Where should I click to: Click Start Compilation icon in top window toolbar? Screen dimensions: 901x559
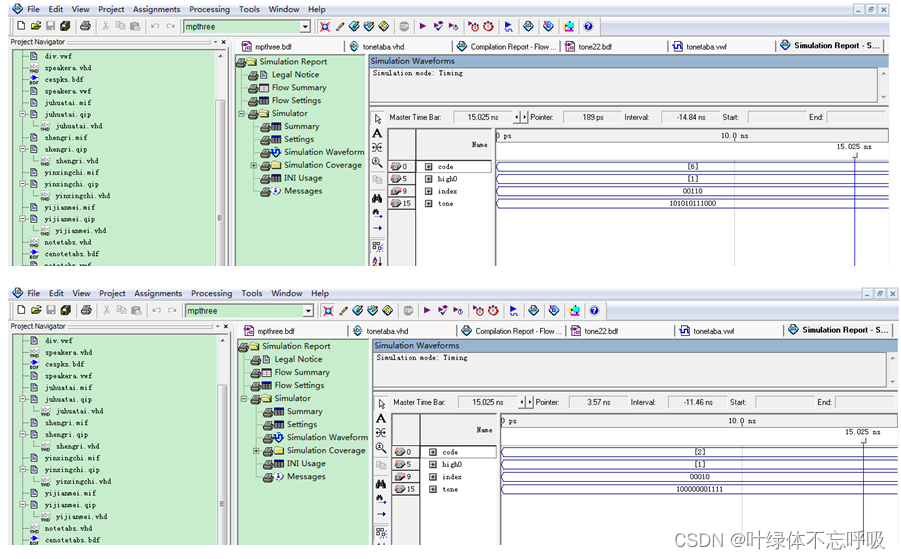423,26
